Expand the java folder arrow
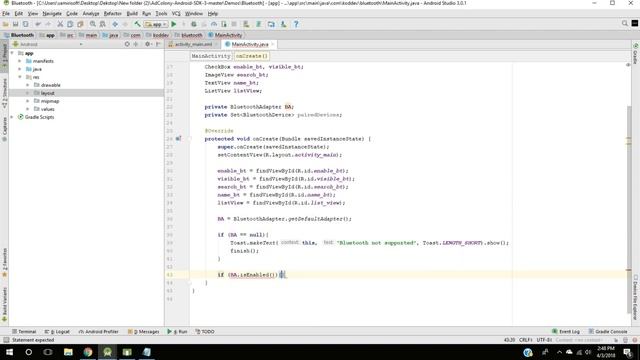The image size is (640, 360). coord(20,69)
